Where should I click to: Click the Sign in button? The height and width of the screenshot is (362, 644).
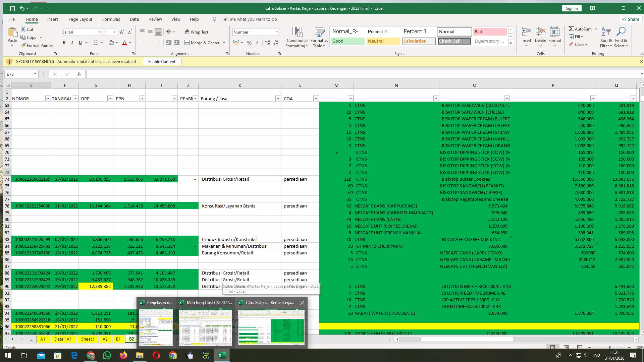pos(572,8)
